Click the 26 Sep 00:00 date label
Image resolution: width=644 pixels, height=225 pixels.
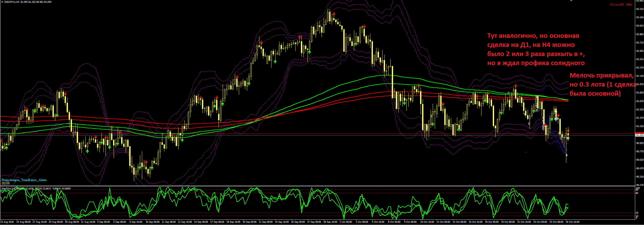298,222
